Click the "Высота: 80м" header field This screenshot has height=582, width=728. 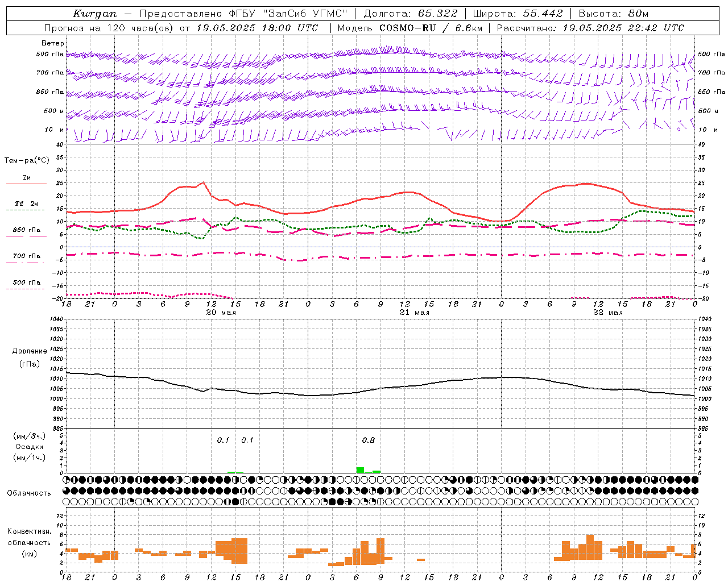(x=614, y=14)
